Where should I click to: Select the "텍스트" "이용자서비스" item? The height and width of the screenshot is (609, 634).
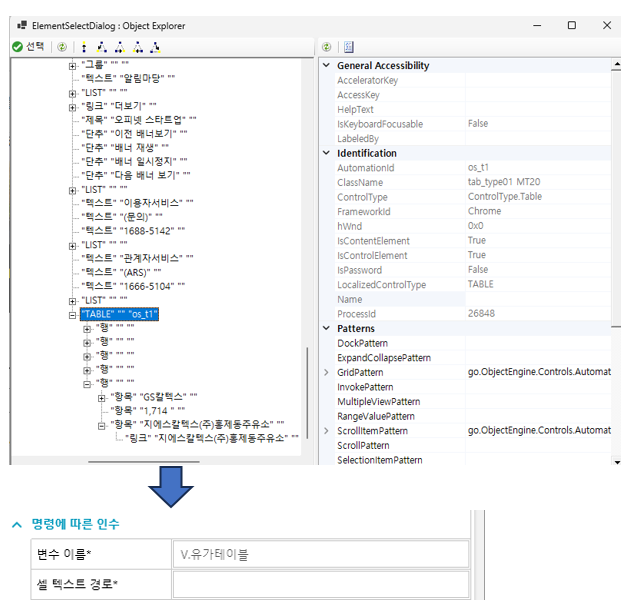coord(137,203)
